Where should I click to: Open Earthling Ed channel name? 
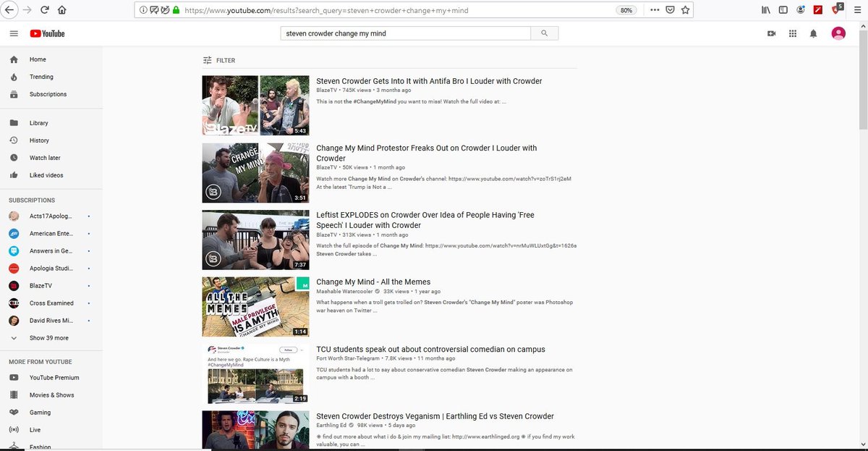[330, 426]
